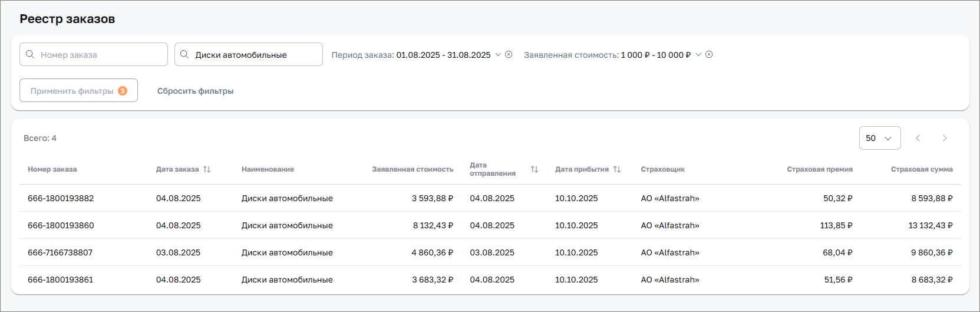The height and width of the screenshot is (312, 980).
Task: Click insurance premium 51,56 ₽
Action: tap(839, 280)
